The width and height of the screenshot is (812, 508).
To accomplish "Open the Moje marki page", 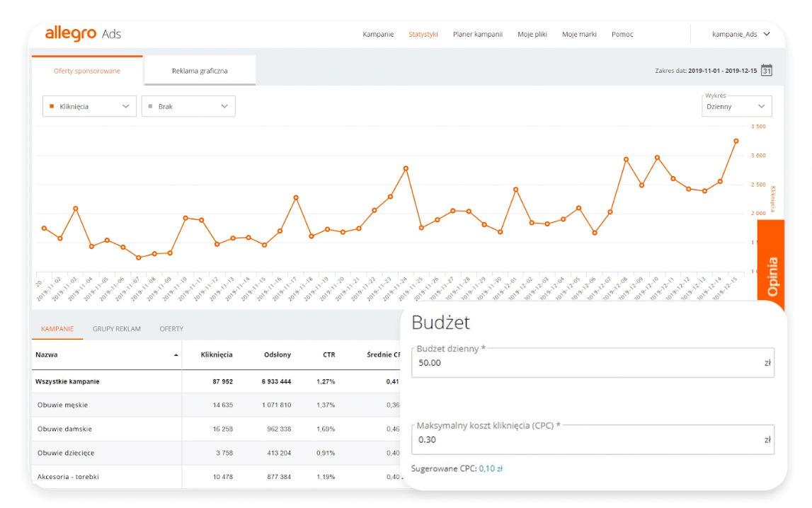I will click(579, 34).
